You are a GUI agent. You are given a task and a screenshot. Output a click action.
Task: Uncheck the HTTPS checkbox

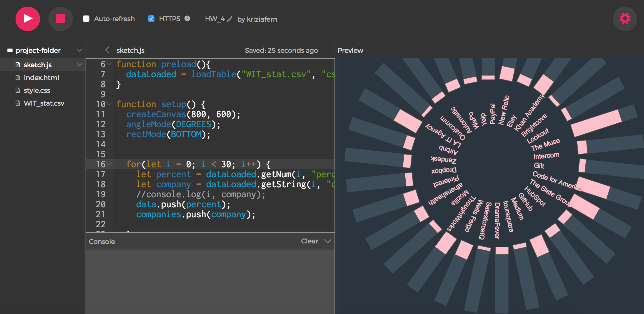tap(151, 19)
